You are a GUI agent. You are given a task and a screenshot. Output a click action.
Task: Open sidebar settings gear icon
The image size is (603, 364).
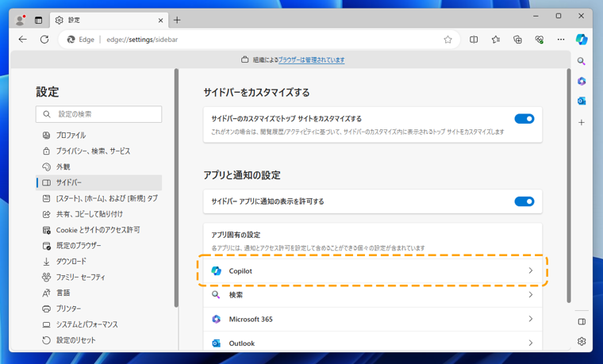click(x=582, y=341)
